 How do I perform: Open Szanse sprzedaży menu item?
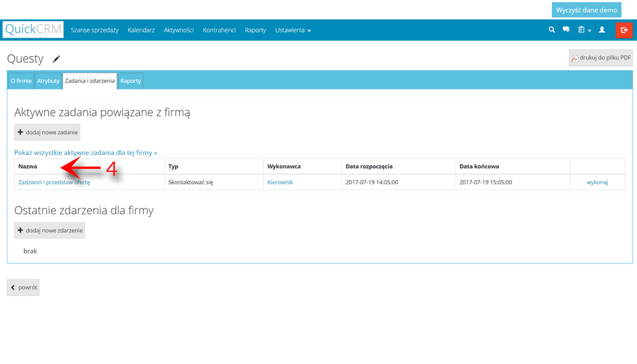coord(94,30)
